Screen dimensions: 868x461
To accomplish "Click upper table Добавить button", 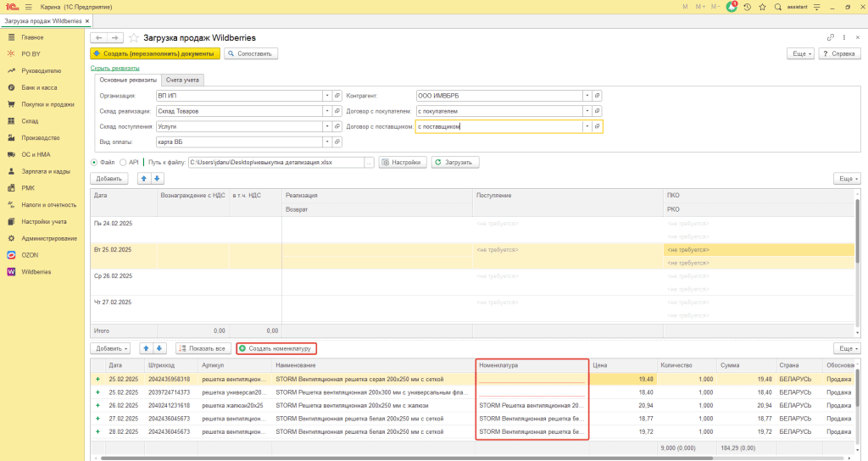I will click(109, 179).
